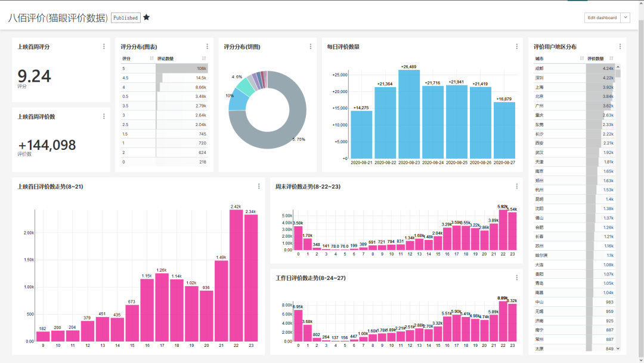Expand dropdown arrow beside Edit dashboard
The height and width of the screenshot is (363, 644).
pyautogui.click(x=625, y=18)
